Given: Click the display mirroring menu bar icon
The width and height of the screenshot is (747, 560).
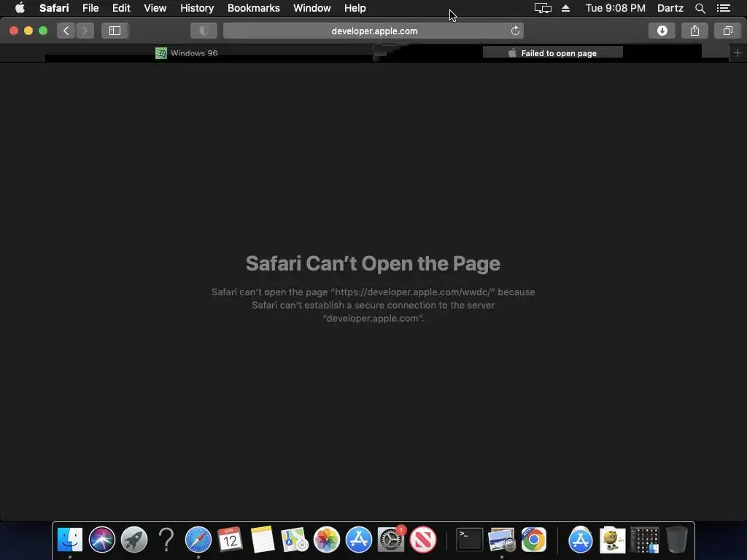Looking at the screenshot, I should [x=543, y=8].
